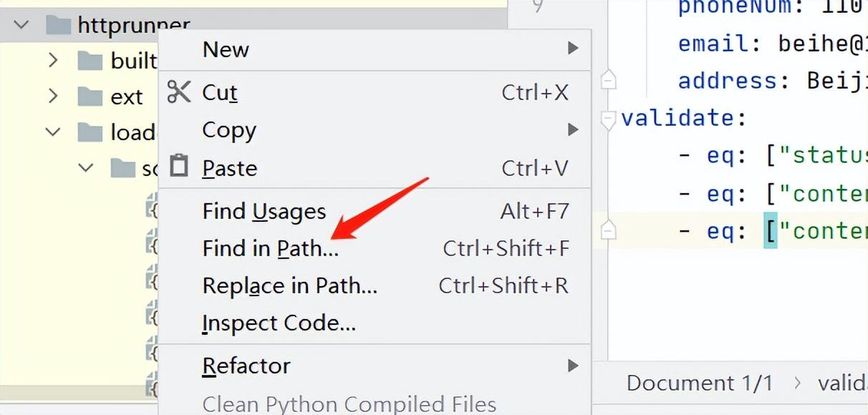
Task: Place cursor on the validate key
Action: 677,117
